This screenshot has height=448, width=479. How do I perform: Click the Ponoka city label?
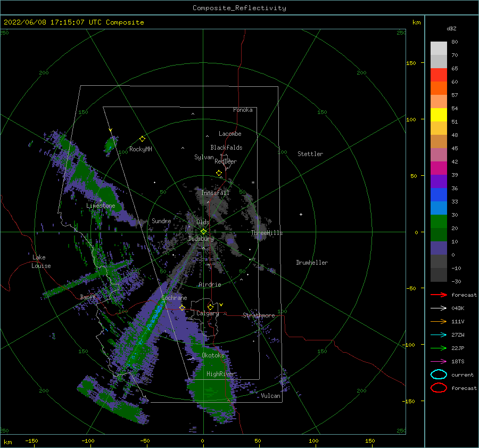coord(243,110)
